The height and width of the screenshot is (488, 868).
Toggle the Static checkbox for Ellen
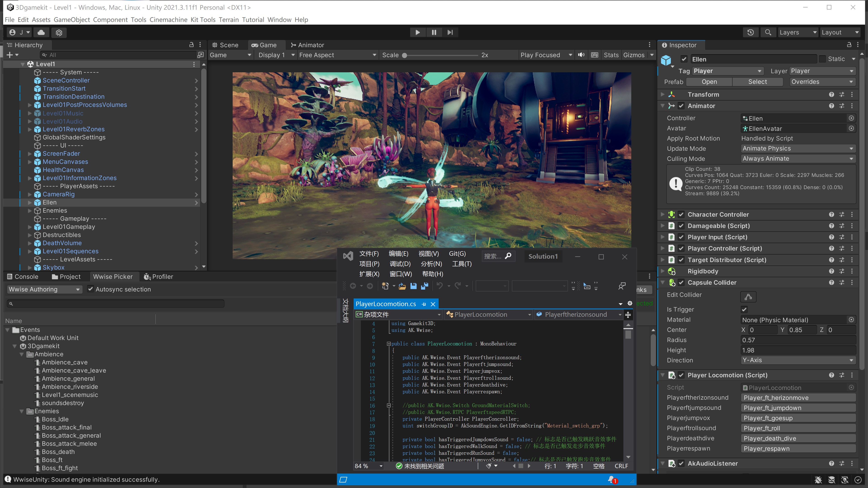pos(823,59)
